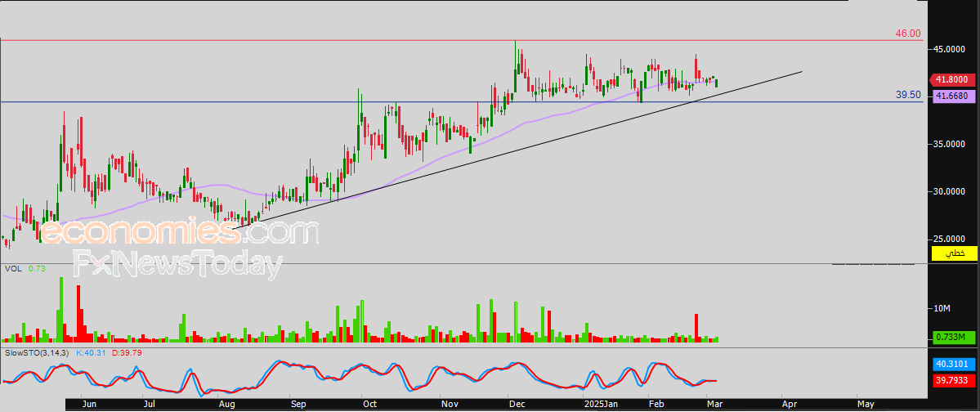The image size is (980, 412).
Task: Click the Oct label on time axis
Action: pyautogui.click(x=369, y=405)
